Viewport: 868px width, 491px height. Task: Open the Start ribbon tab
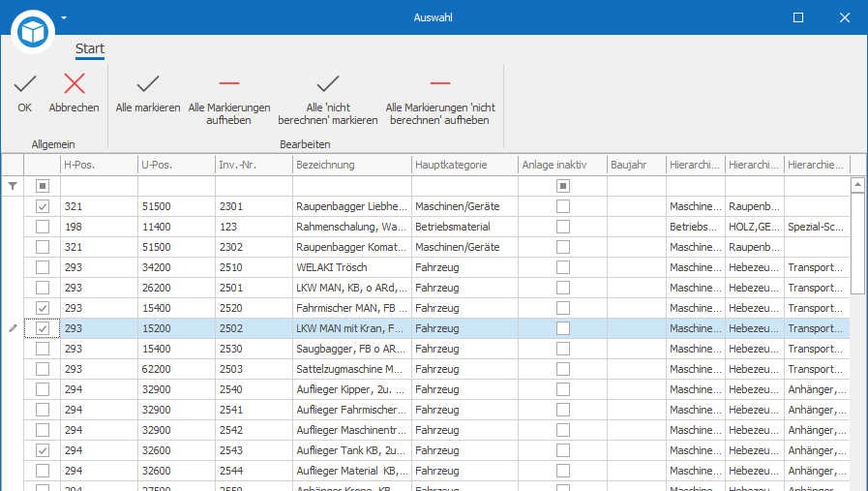pos(90,48)
